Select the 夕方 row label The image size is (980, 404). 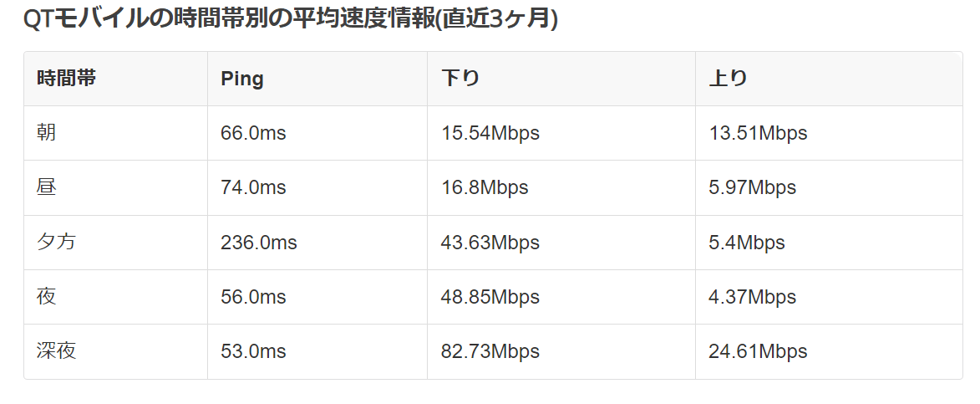pos(57,243)
